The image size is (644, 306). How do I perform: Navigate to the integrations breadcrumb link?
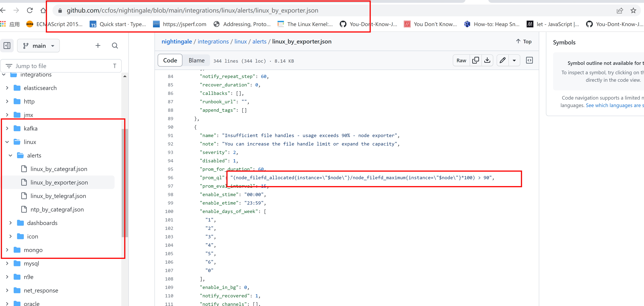click(x=213, y=41)
